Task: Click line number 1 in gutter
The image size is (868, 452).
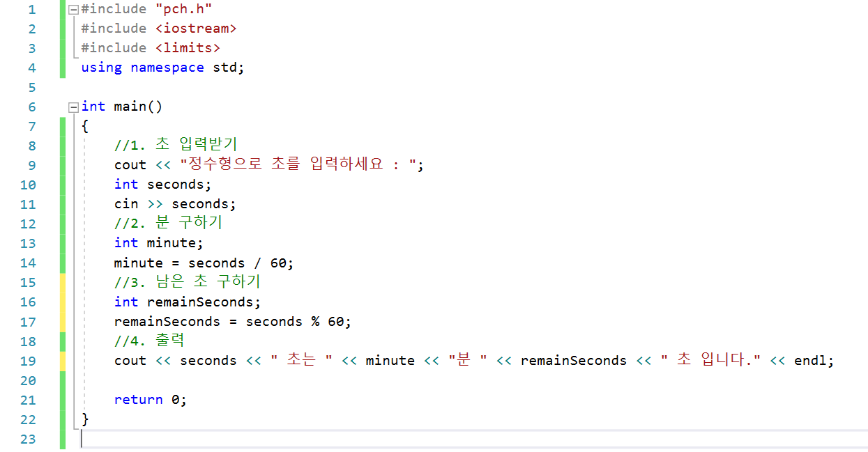Action: pos(31,9)
